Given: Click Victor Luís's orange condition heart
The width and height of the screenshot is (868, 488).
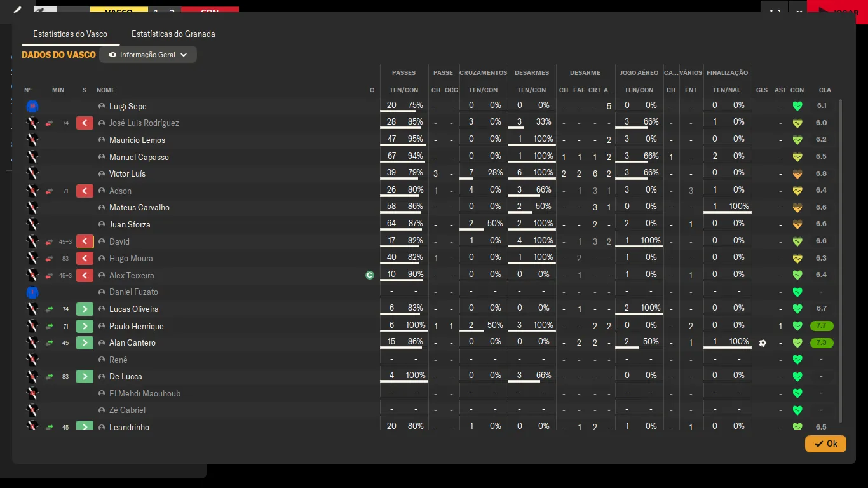Looking at the screenshot, I should (797, 174).
